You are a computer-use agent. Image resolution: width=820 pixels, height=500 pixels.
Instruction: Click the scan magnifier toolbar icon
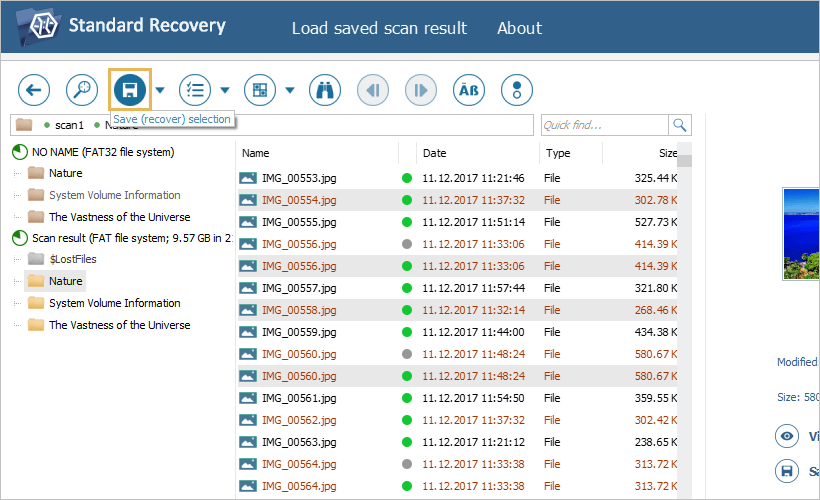(x=82, y=90)
